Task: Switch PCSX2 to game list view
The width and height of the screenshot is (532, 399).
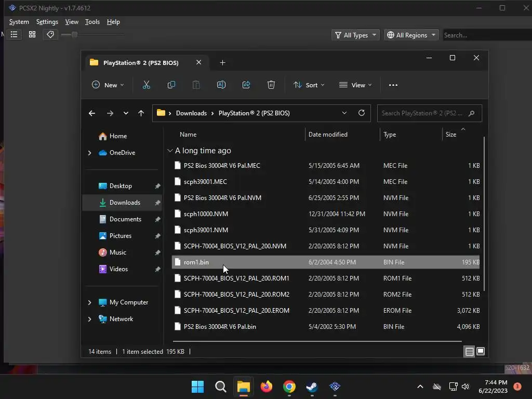Action: [14, 35]
